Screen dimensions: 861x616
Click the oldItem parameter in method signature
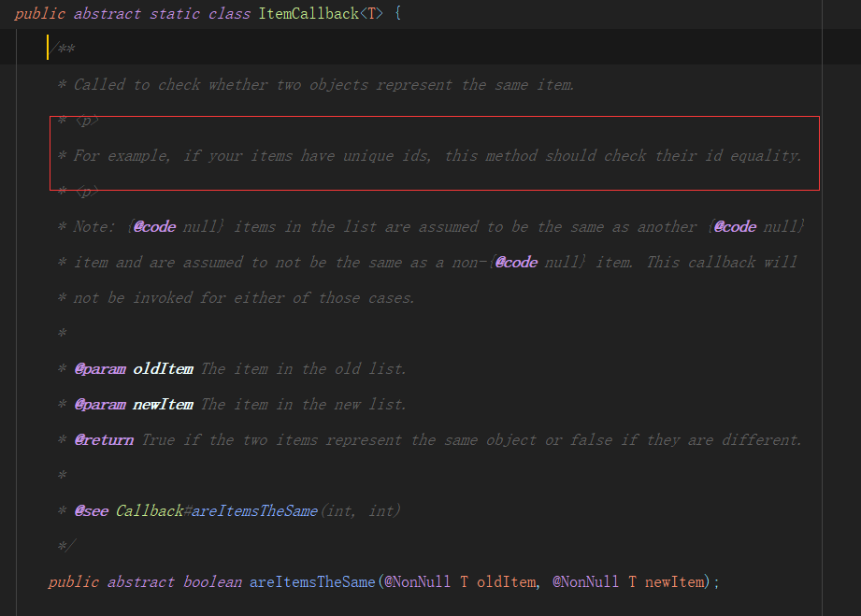coord(507,582)
